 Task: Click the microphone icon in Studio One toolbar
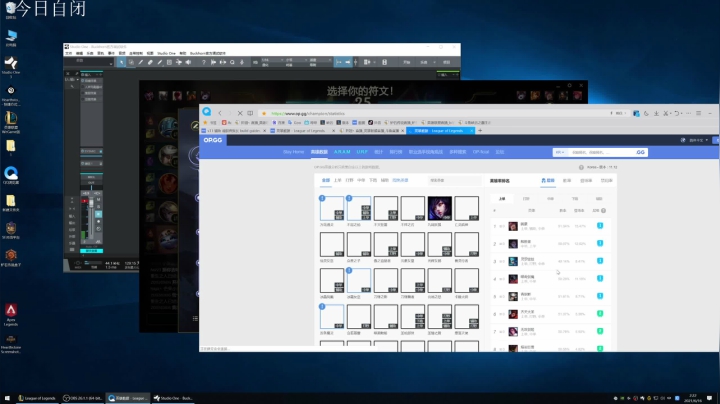pyautogui.click(x=242, y=62)
